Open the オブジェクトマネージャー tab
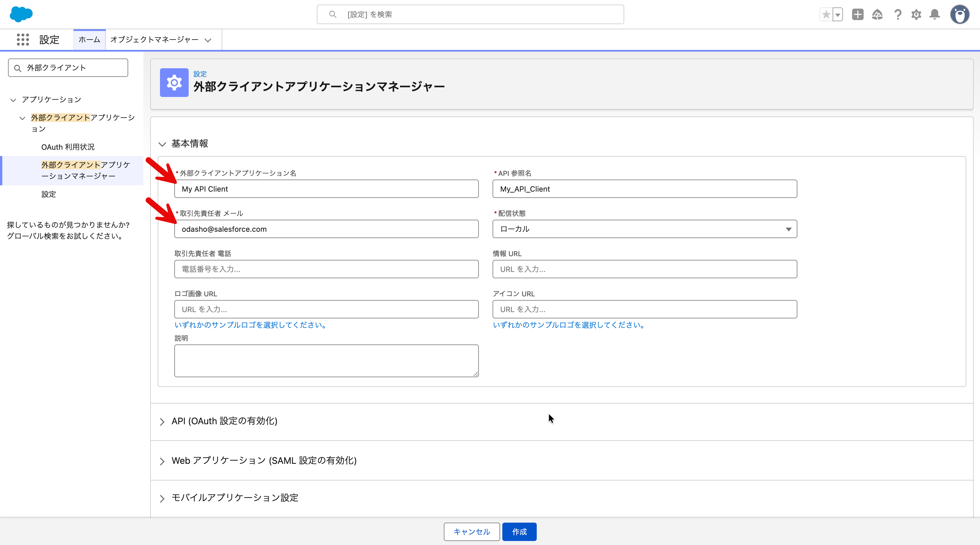The height and width of the screenshot is (545, 980). click(155, 40)
